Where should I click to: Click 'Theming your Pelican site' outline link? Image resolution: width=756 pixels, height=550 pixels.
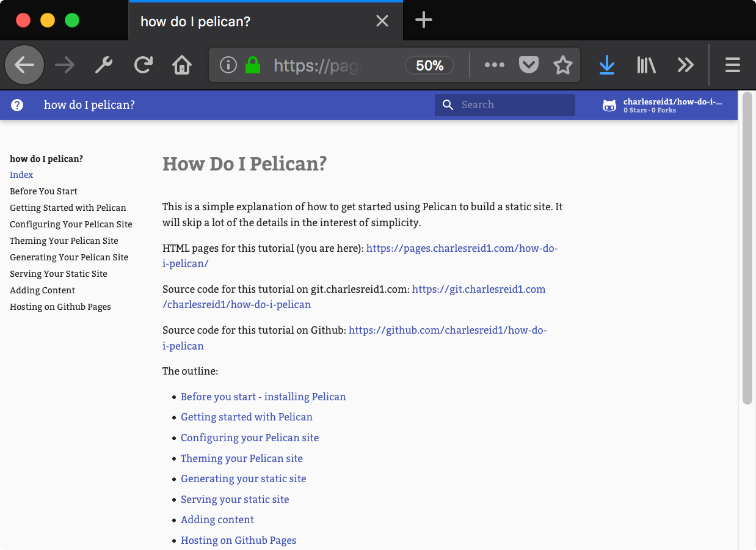(242, 458)
